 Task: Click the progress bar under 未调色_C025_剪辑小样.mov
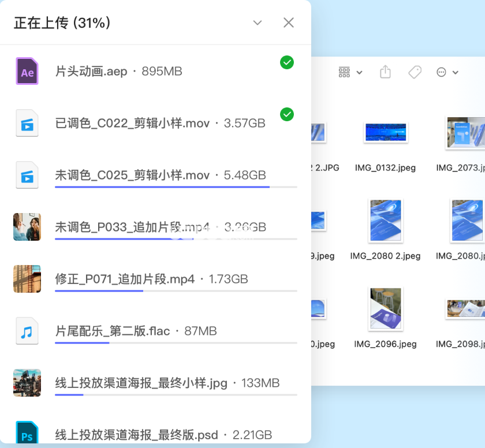tap(176, 187)
